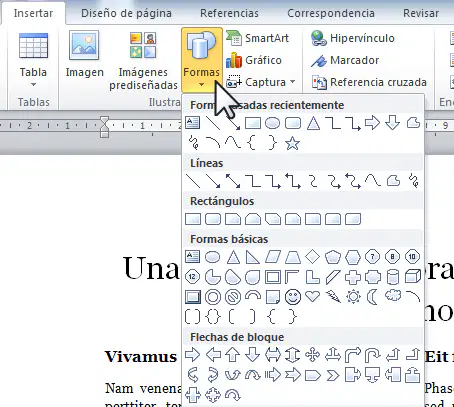Select the moon shape in basic shapes
The width and height of the screenshot is (454, 407).
coord(373,297)
